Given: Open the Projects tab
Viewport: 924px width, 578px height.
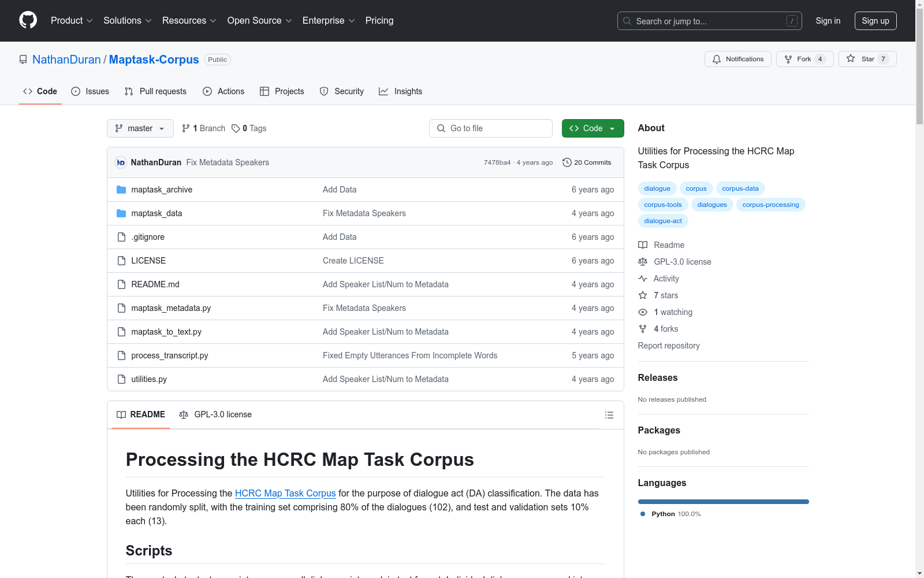Looking at the screenshot, I should 282,91.
